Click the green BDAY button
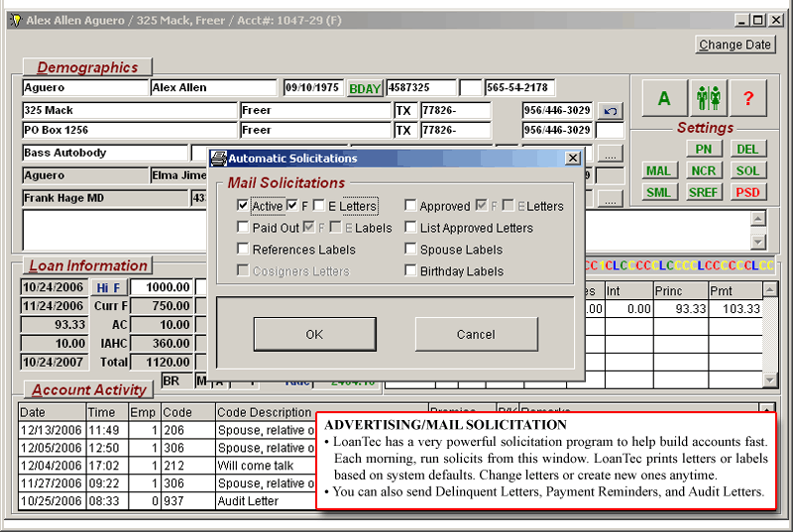793x532 pixels. (365, 88)
